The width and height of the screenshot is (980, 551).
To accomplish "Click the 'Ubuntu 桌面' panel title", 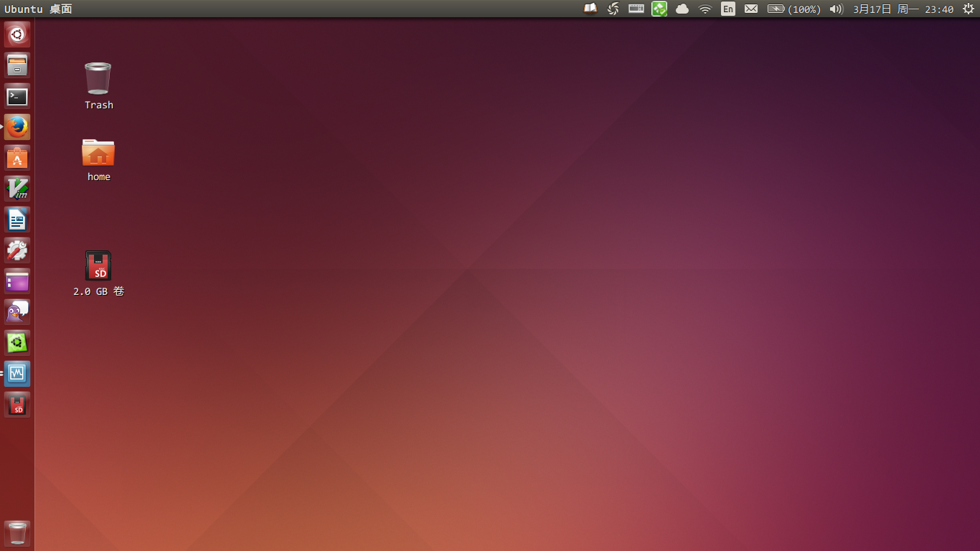I will coord(38,9).
